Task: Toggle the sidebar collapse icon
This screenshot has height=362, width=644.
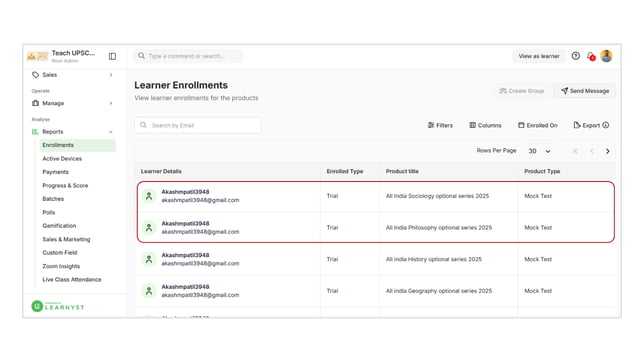Action: coord(112,56)
